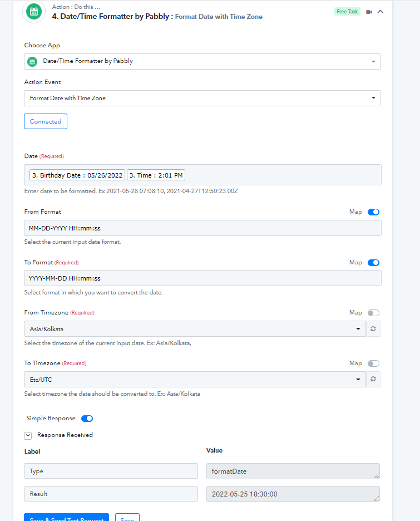The width and height of the screenshot is (420, 521).
Task: Open the Choose App dropdown
Action: click(x=202, y=61)
